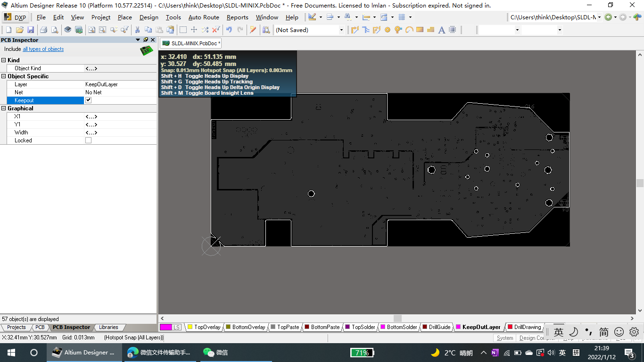Viewport: 644px width, 362px height.
Task: Collapse the Graphical section in PCB Inspector
Action: click(3, 108)
